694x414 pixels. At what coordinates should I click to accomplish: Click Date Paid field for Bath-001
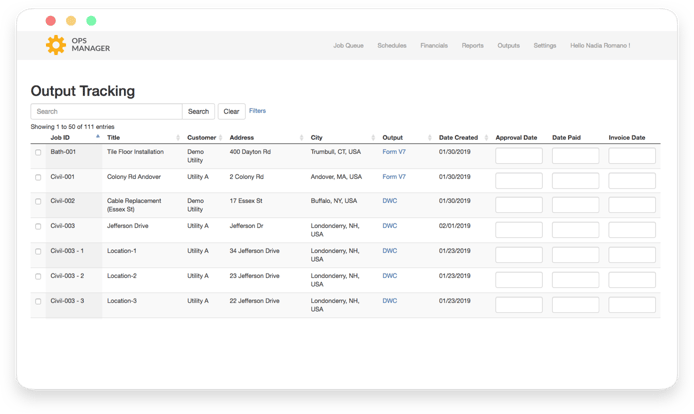575,156
